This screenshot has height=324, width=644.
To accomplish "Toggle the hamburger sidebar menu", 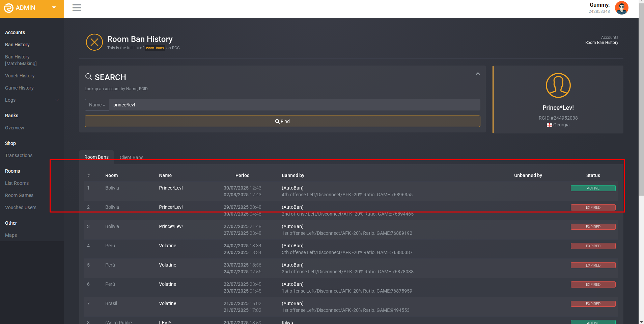I will [77, 7].
